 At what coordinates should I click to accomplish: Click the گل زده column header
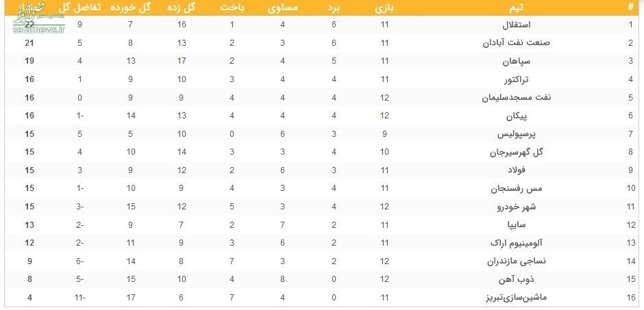(x=182, y=8)
